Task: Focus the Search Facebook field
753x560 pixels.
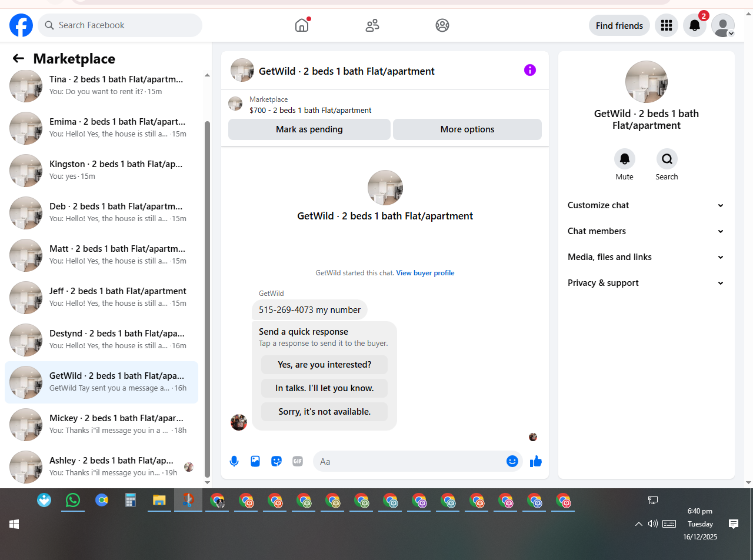Action: tap(120, 25)
